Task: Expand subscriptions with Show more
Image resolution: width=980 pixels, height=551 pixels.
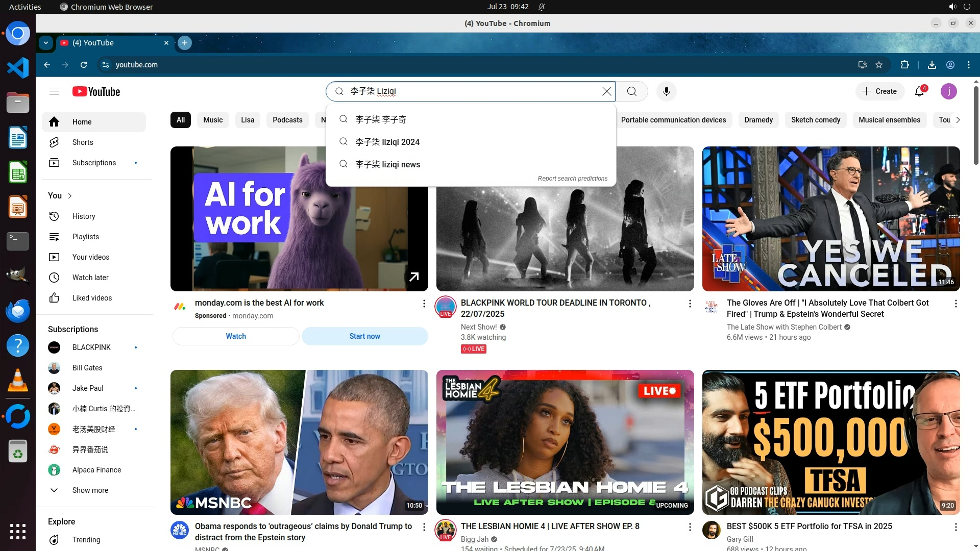Action: (90, 490)
